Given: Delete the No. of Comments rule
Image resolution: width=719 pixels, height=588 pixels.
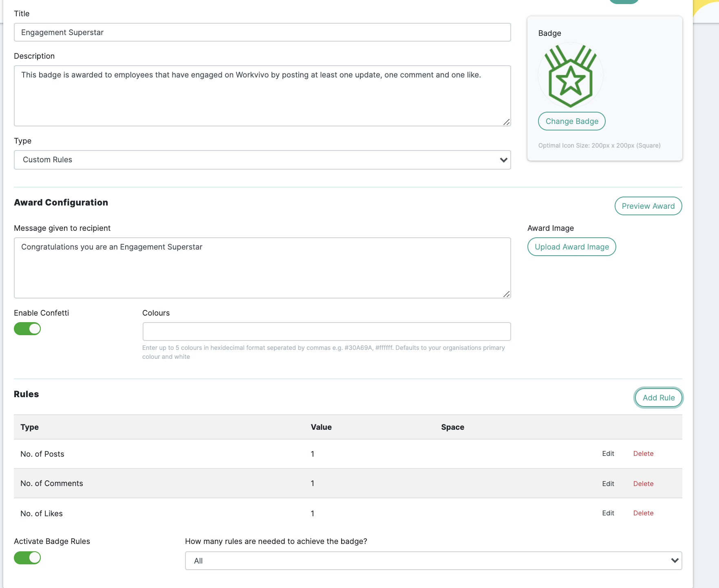Looking at the screenshot, I should 643,484.
